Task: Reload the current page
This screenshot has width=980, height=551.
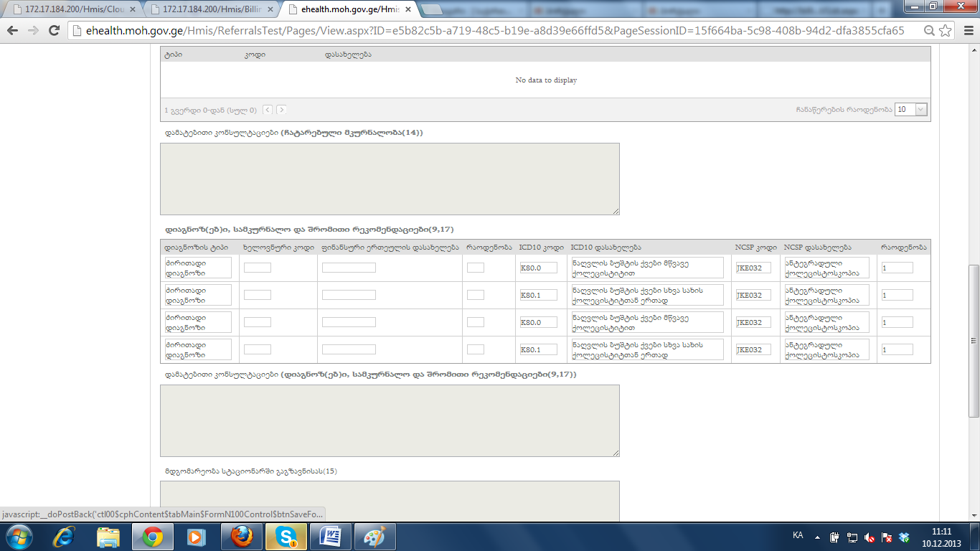Action: click(53, 31)
